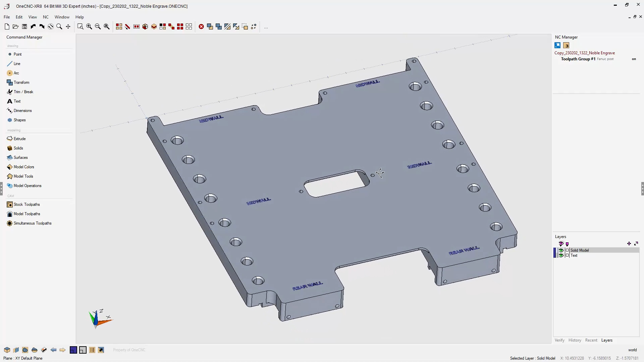Open the NC menu
Viewport: 644px width, 362px height.
46,17
